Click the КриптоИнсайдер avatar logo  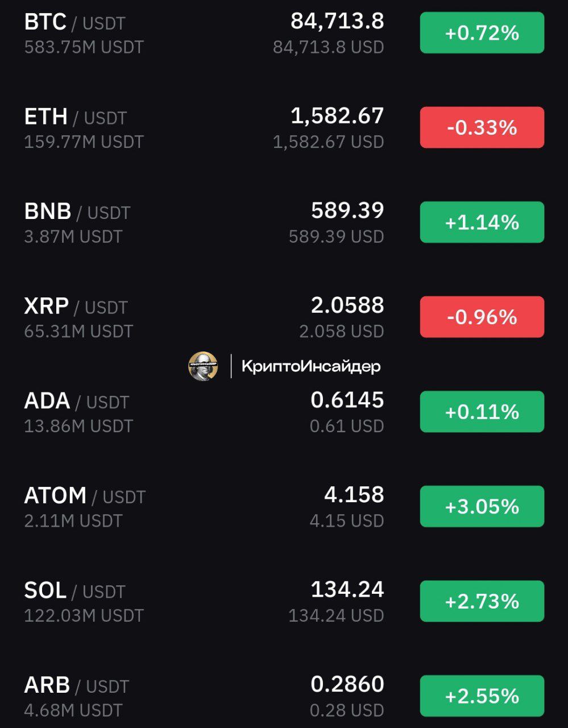(203, 366)
